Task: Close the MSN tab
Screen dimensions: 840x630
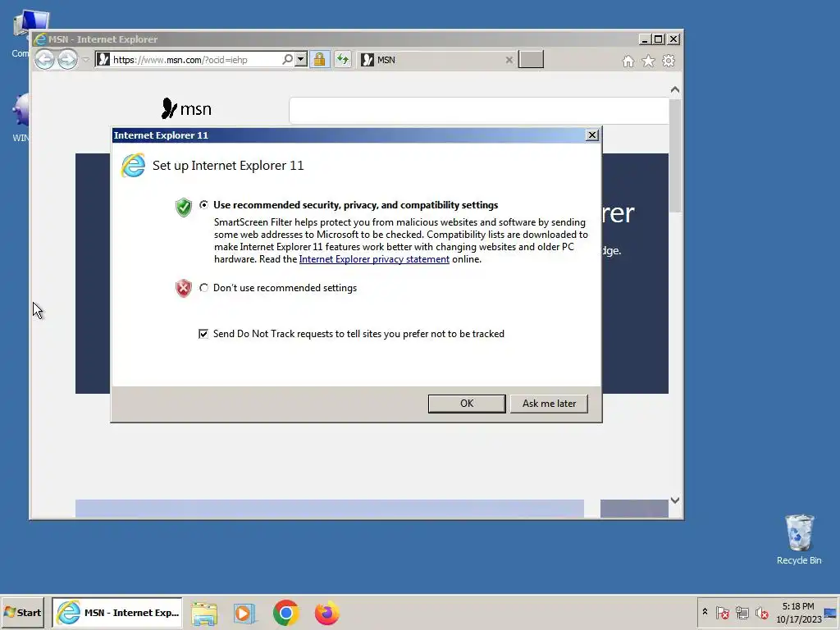Action: (x=509, y=60)
